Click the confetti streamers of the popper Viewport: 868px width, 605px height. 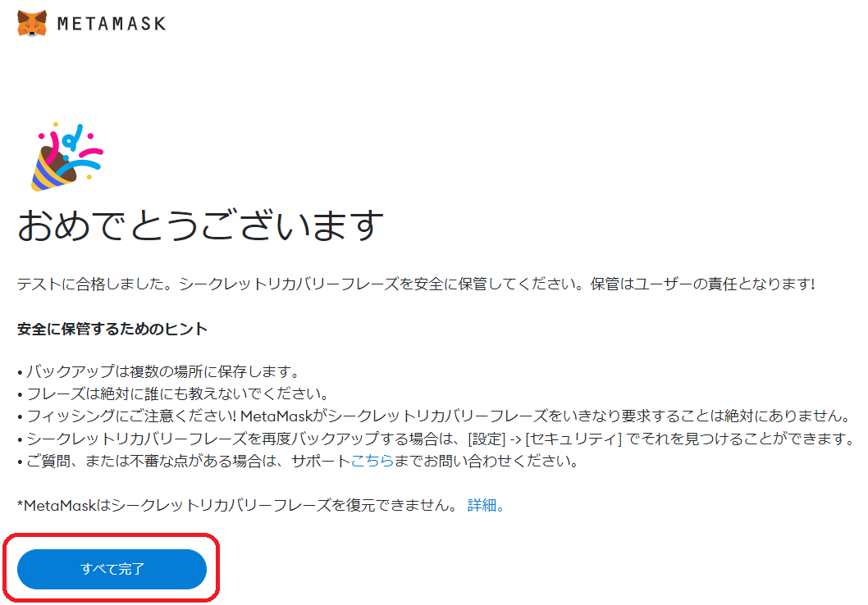click(x=77, y=145)
